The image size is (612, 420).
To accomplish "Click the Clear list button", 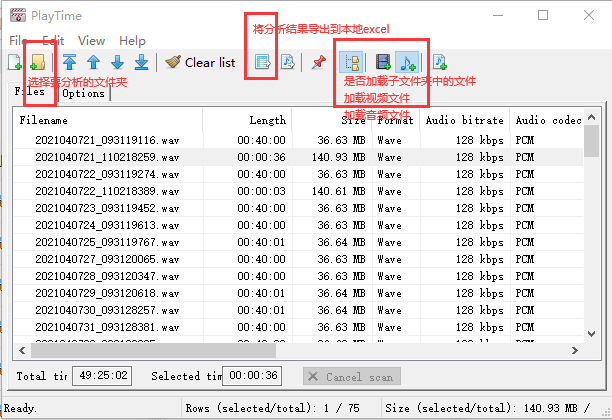I will click(200, 62).
